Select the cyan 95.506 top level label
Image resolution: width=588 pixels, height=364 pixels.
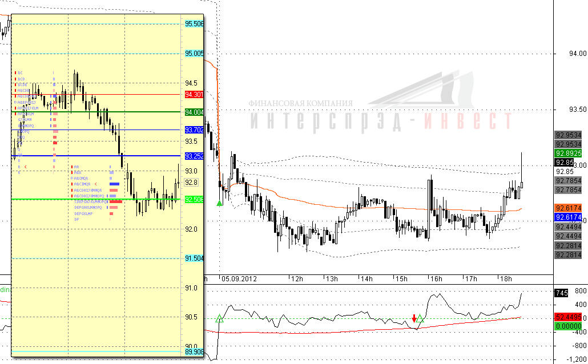194,24
